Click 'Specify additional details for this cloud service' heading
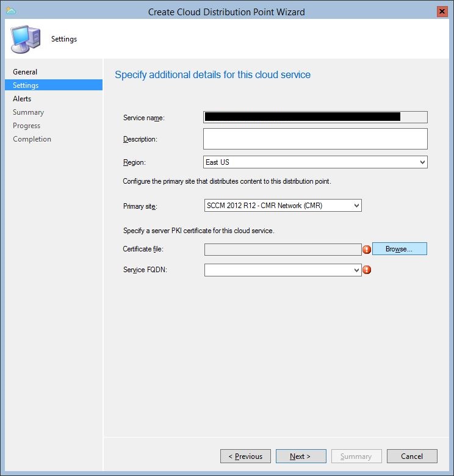 click(212, 74)
